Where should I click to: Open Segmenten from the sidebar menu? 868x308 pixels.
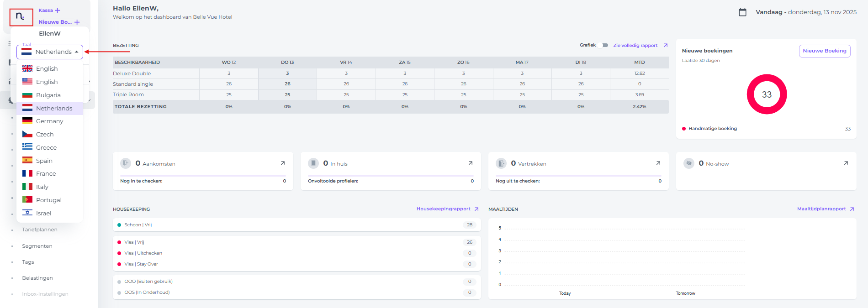tap(37, 246)
